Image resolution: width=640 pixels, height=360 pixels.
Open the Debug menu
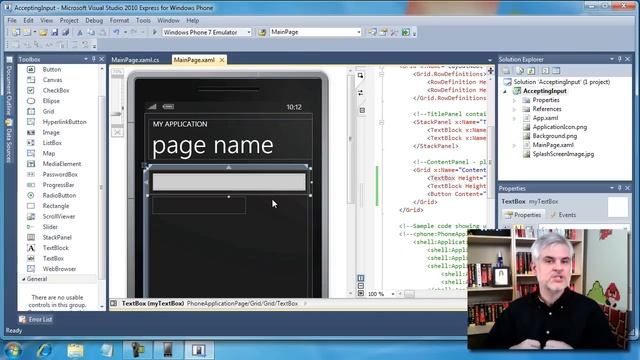(94, 20)
